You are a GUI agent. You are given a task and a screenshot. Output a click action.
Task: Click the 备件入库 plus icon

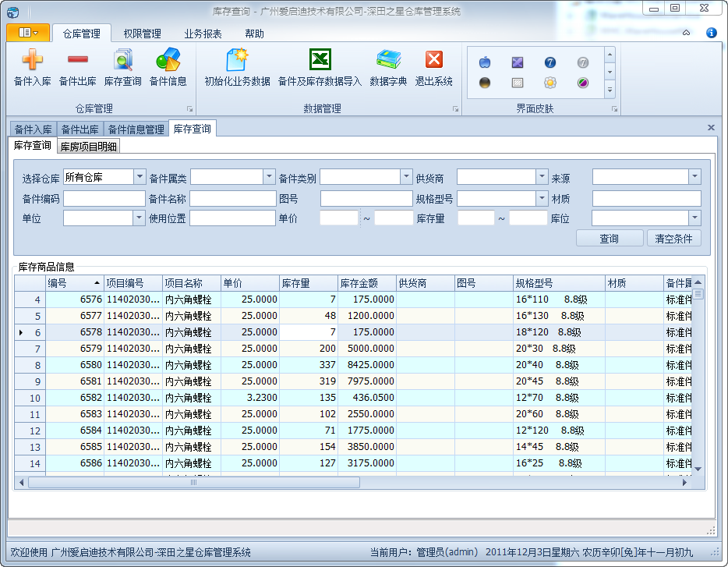[x=32, y=59]
